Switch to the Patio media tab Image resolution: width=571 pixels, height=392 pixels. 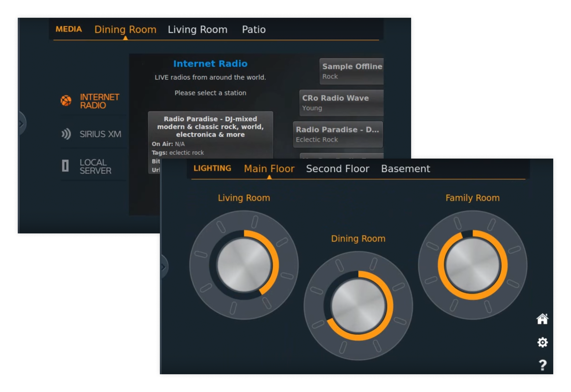[x=253, y=29]
